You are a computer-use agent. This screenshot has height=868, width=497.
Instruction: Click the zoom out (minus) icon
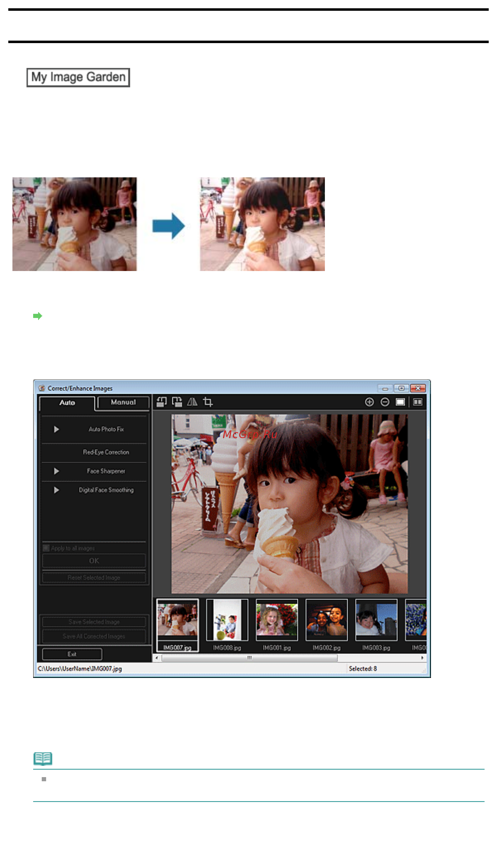(x=385, y=402)
